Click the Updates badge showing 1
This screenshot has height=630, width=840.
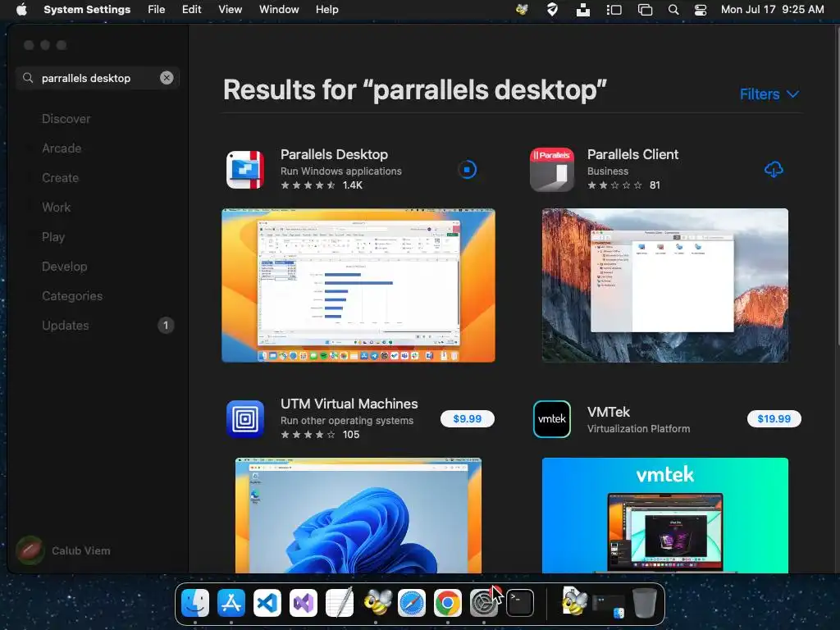click(x=166, y=325)
